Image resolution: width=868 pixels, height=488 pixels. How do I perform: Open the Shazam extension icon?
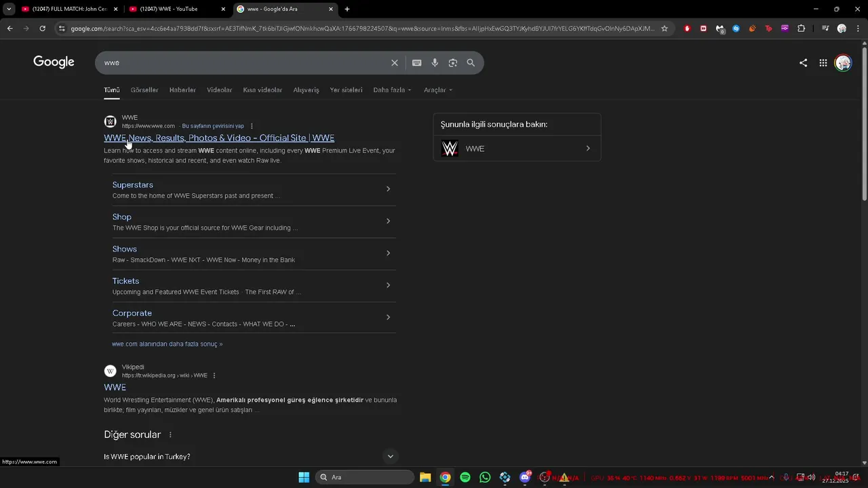point(736,28)
